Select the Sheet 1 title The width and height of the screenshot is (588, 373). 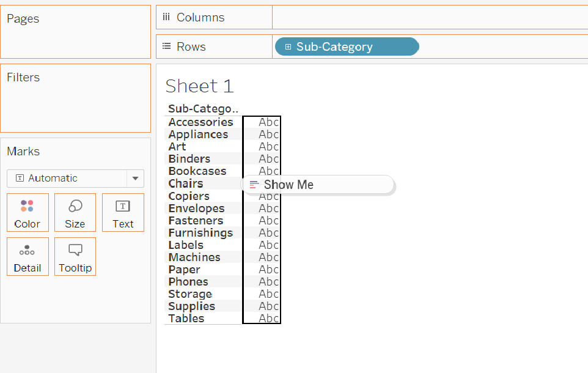click(x=199, y=86)
